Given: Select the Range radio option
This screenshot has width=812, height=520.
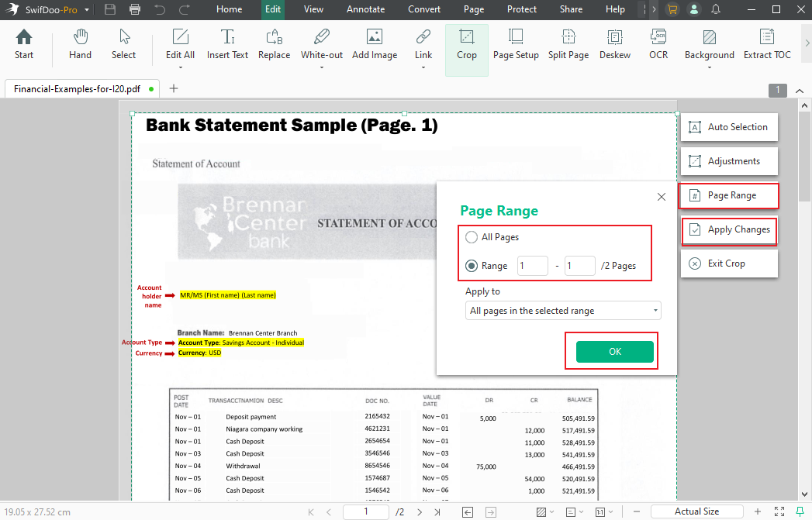Looking at the screenshot, I should [x=472, y=265].
